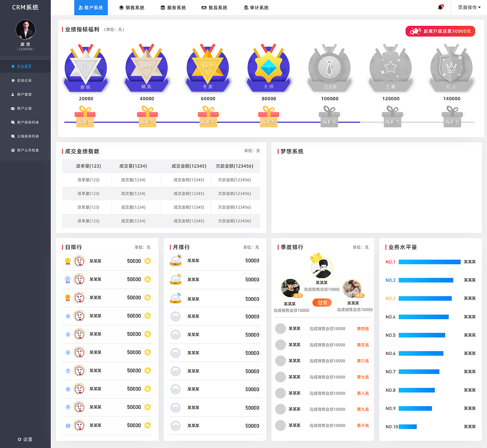Open the 福利一 gift box

click(85, 117)
